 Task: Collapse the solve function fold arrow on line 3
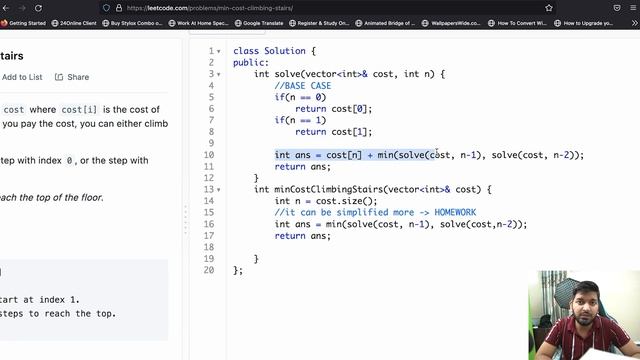click(x=219, y=74)
